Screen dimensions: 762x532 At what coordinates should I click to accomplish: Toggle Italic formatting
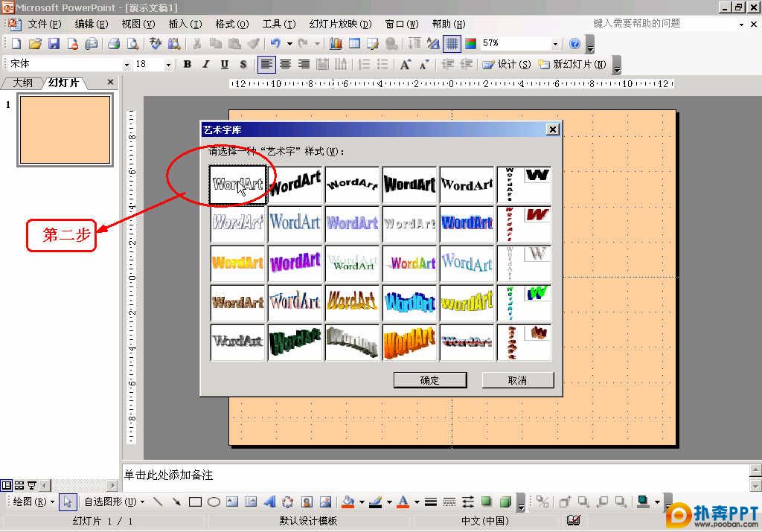point(206,64)
